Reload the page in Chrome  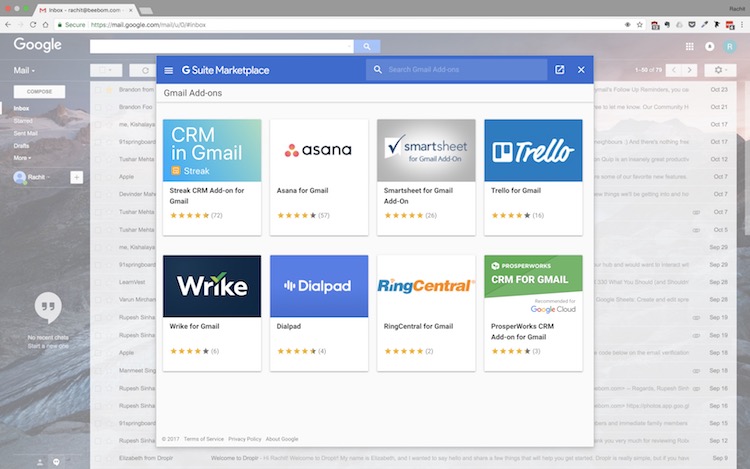(33, 24)
